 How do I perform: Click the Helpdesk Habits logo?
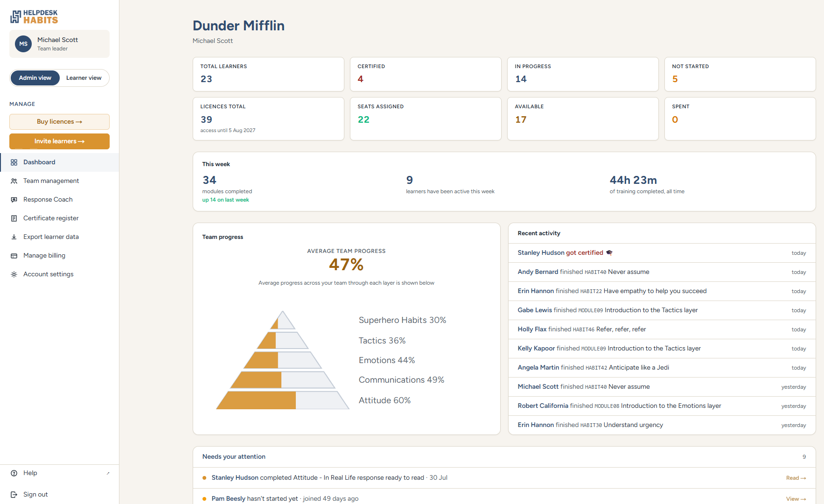point(34,17)
